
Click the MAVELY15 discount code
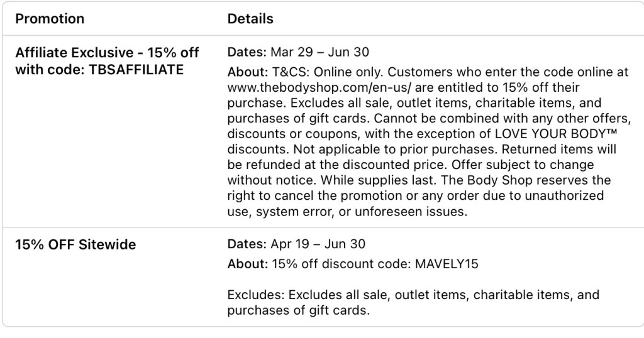[447, 264]
